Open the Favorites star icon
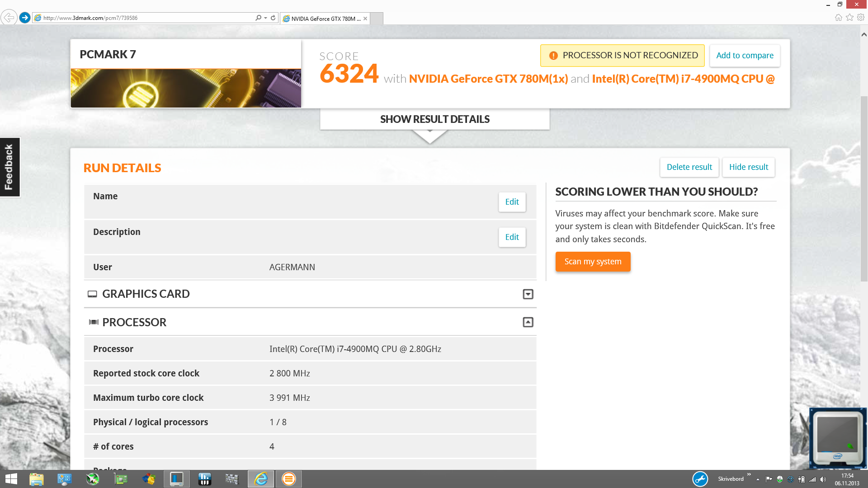This screenshot has height=488, width=868. [849, 18]
